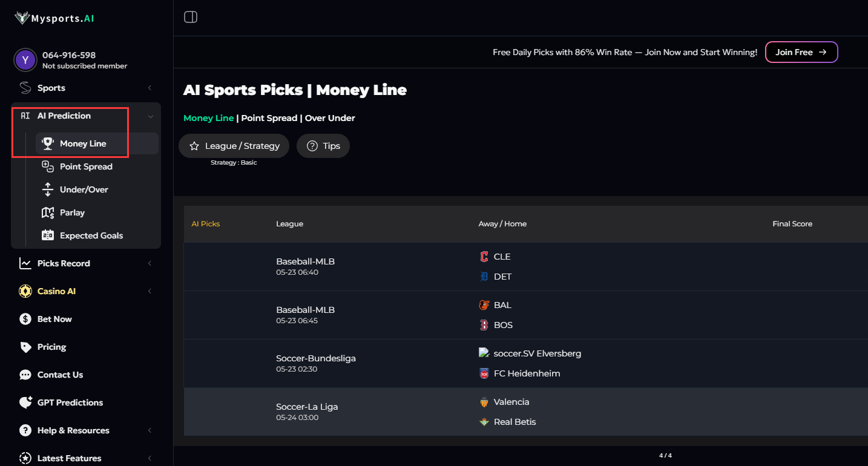This screenshot has width=868, height=466.
Task: Click the Money Line trophy icon
Action: point(48,143)
